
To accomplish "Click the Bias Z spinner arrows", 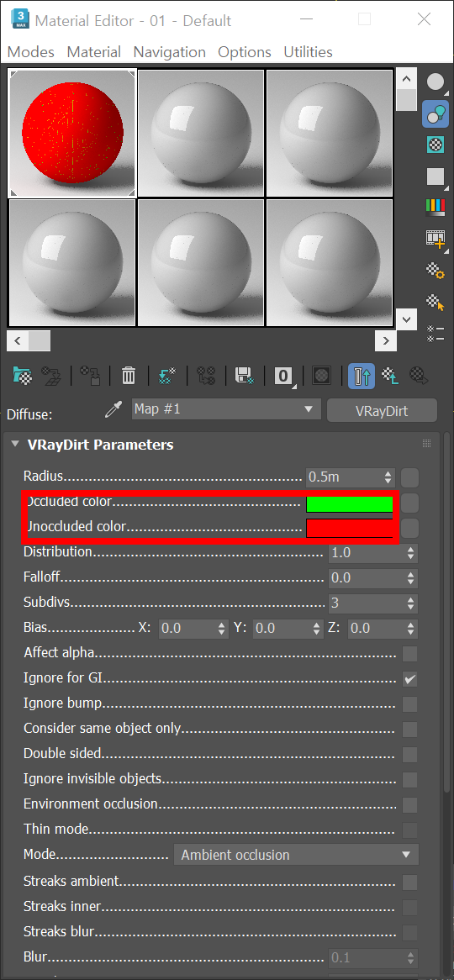I will [x=411, y=629].
